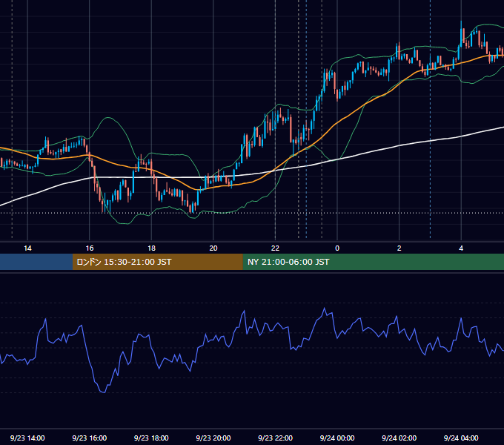This screenshot has width=504, height=445.
Task: Click the 9/24 00:00 date label
Action: point(337,438)
